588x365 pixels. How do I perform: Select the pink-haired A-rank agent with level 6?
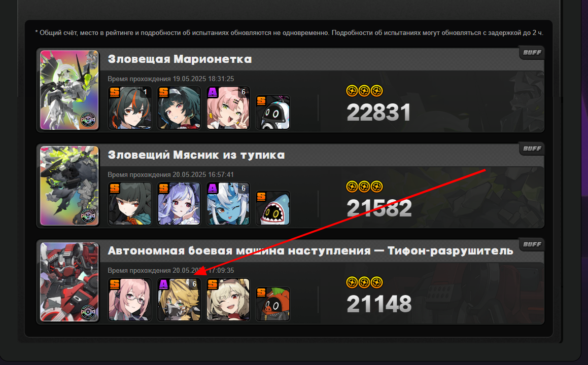(228, 108)
